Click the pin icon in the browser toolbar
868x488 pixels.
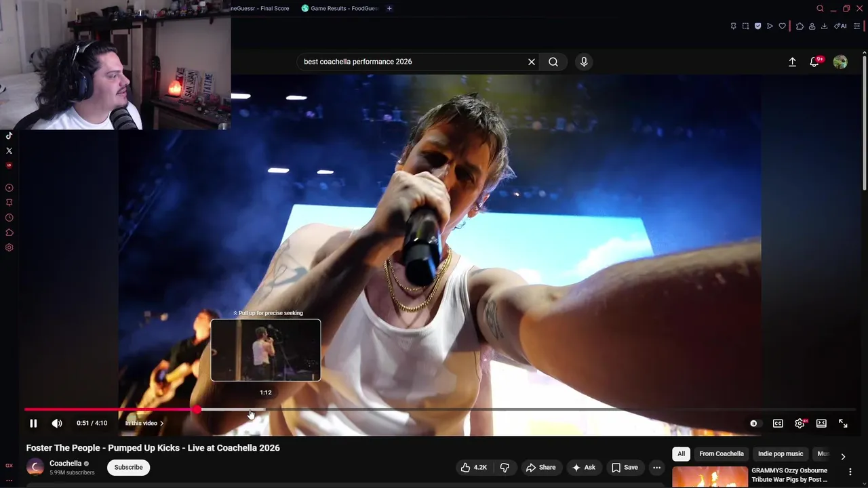tap(733, 26)
